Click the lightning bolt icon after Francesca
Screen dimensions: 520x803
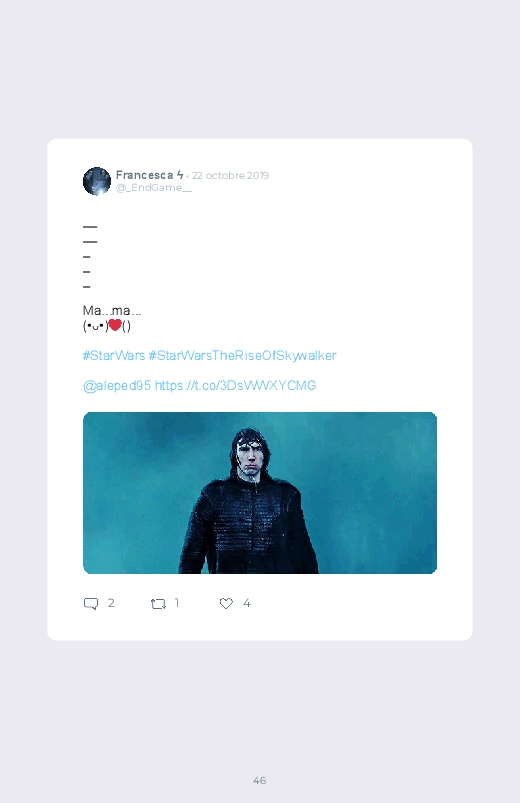pyautogui.click(x=180, y=175)
